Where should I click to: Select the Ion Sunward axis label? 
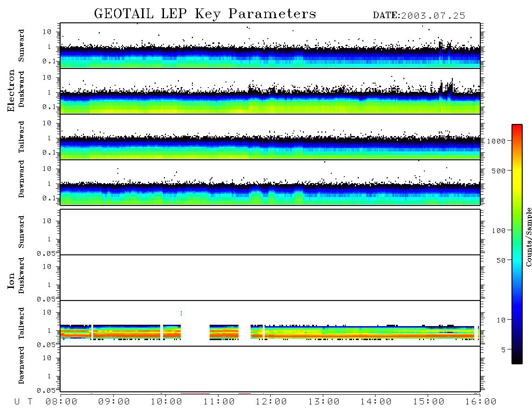click(21, 232)
